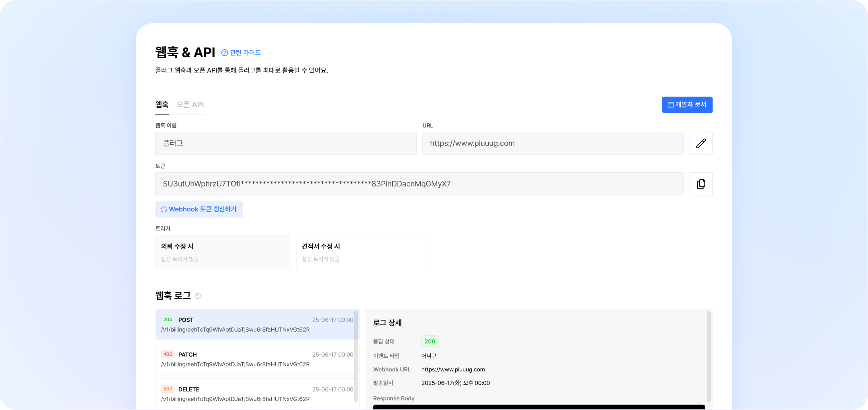Focus the 웹훅 이름 input field

[x=286, y=143]
